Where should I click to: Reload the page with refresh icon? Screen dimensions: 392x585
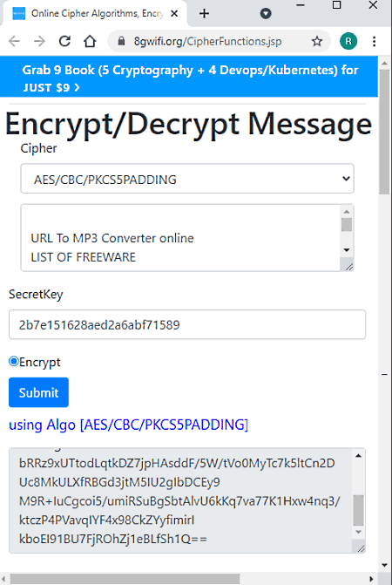(64, 41)
